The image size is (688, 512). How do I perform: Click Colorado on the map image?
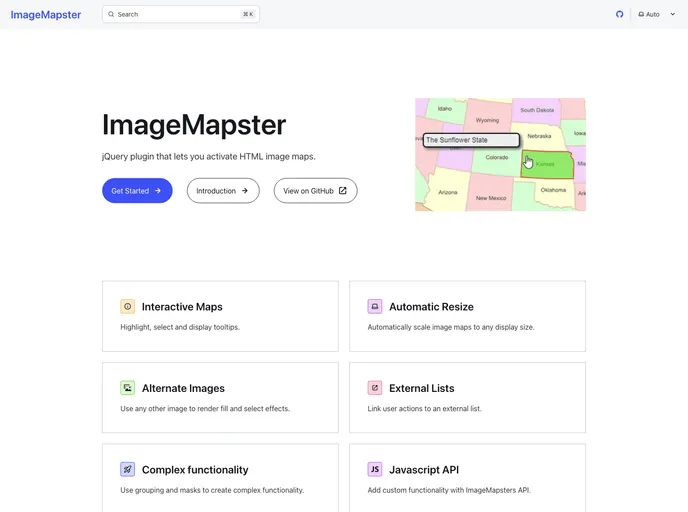[x=497, y=158]
